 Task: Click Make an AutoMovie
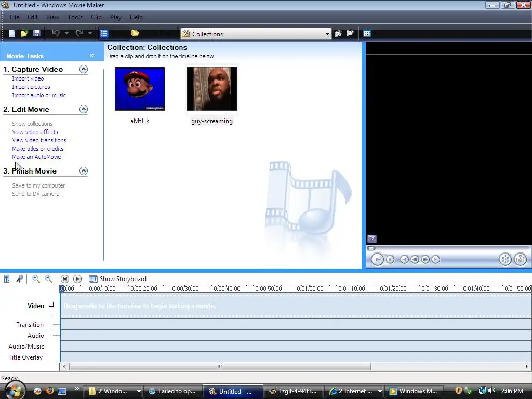click(x=36, y=157)
